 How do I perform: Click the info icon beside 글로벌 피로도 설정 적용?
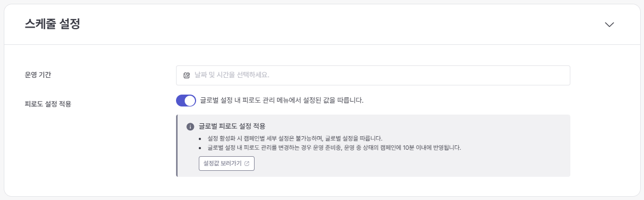(x=190, y=126)
